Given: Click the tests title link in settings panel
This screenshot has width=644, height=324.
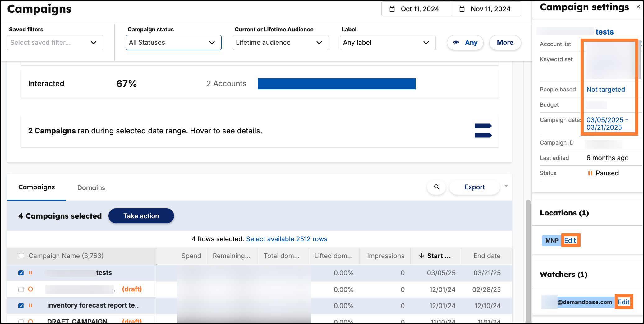Looking at the screenshot, I should coord(605,32).
